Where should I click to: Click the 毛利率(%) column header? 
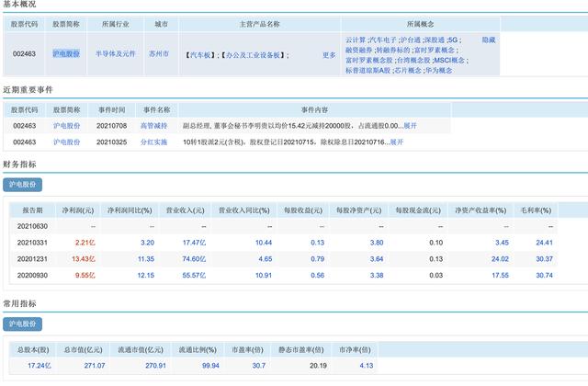[536, 210]
